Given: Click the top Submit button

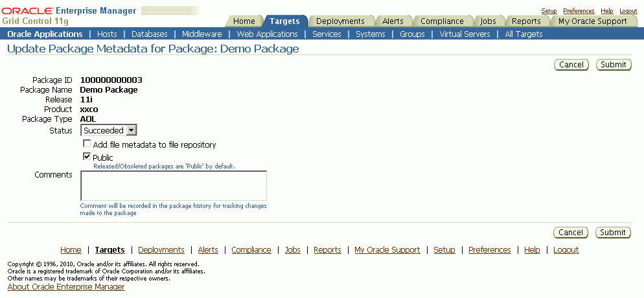Looking at the screenshot, I should 614,64.
